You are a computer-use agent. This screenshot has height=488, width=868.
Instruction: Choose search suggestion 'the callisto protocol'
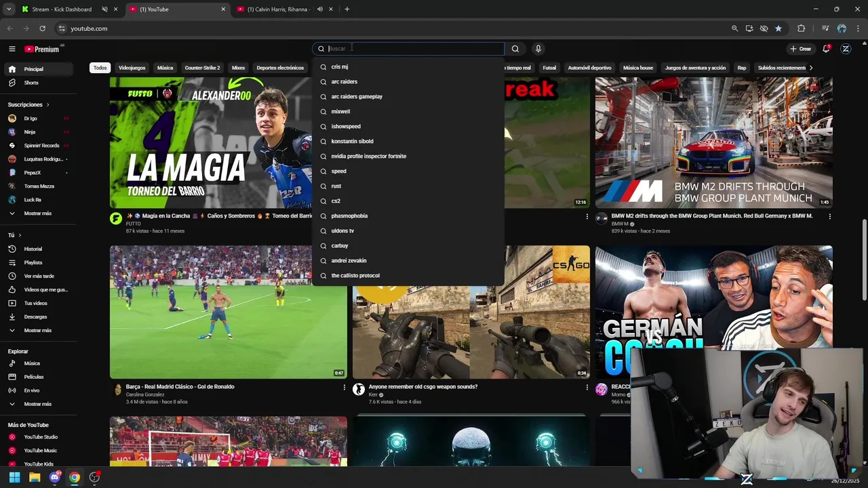[408, 276]
